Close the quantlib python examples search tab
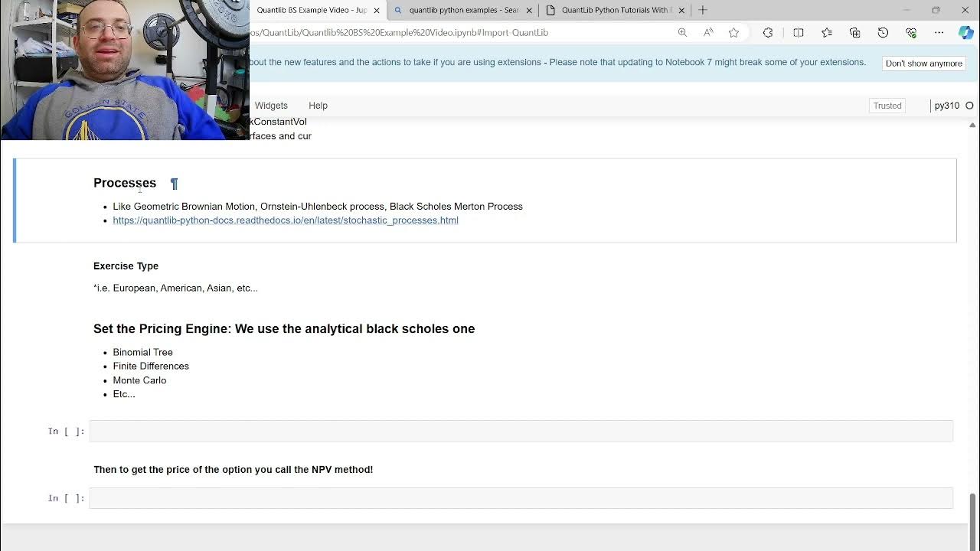980x551 pixels. 529,11
